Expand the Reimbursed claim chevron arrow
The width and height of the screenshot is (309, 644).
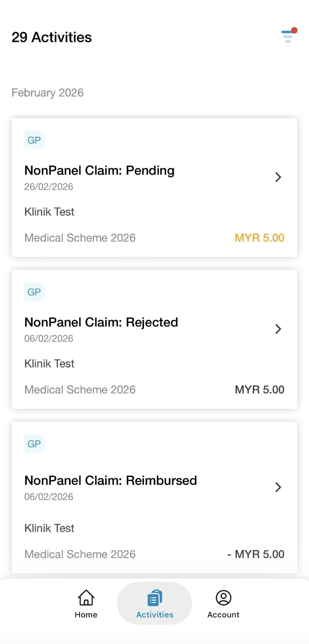point(278,487)
